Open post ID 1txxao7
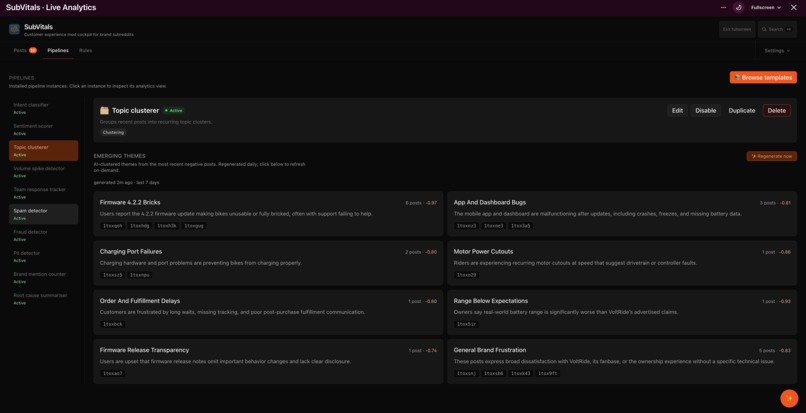 pyautogui.click(x=113, y=373)
